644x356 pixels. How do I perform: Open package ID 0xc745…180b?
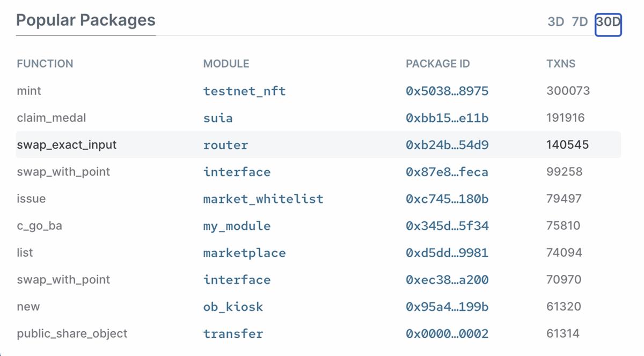(x=447, y=199)
